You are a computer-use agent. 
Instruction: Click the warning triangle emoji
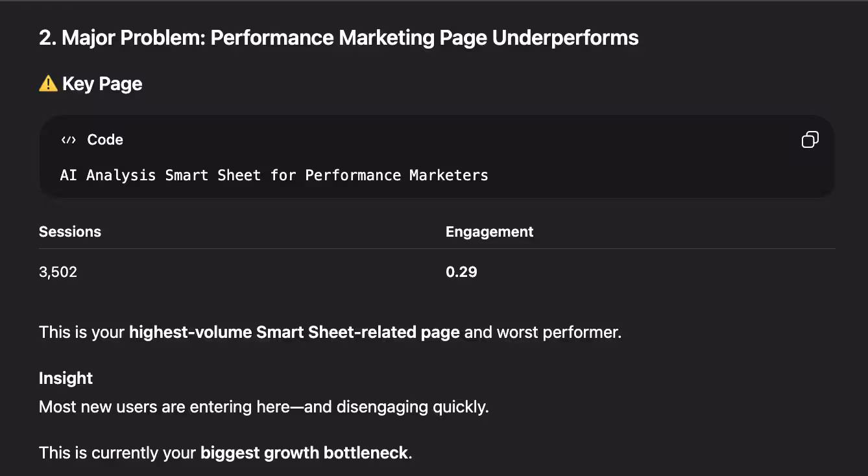(48, 84)
